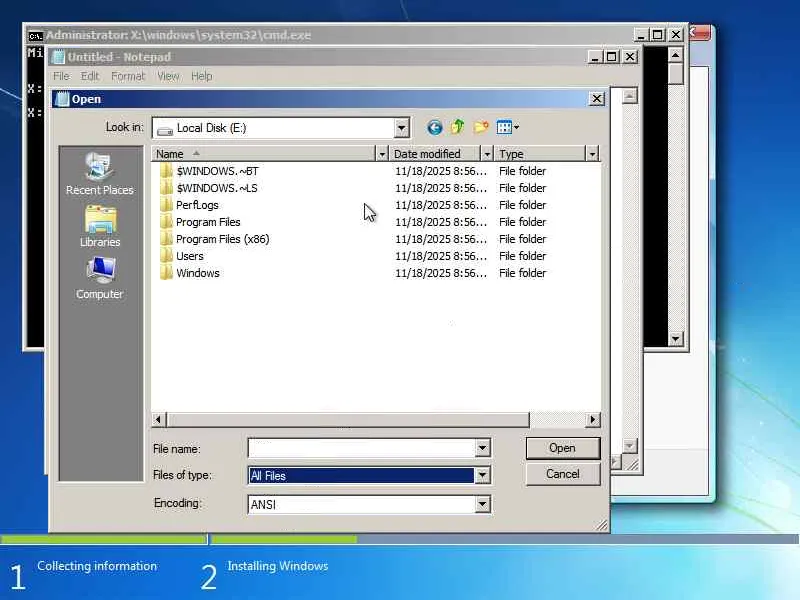Go back using the blue Back arrow icon

[x=434, y=127]
